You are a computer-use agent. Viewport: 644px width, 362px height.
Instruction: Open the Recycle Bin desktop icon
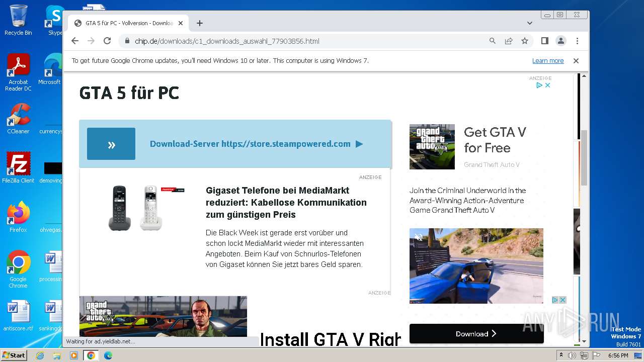coord(18,20)
